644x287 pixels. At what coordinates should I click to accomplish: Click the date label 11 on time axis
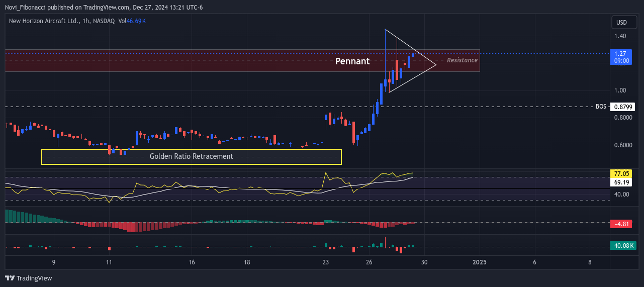pyautogui.click(x=109, y=262)
